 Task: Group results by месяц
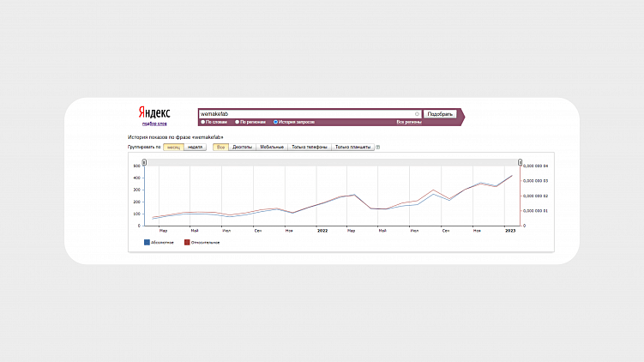pos(173,147)
